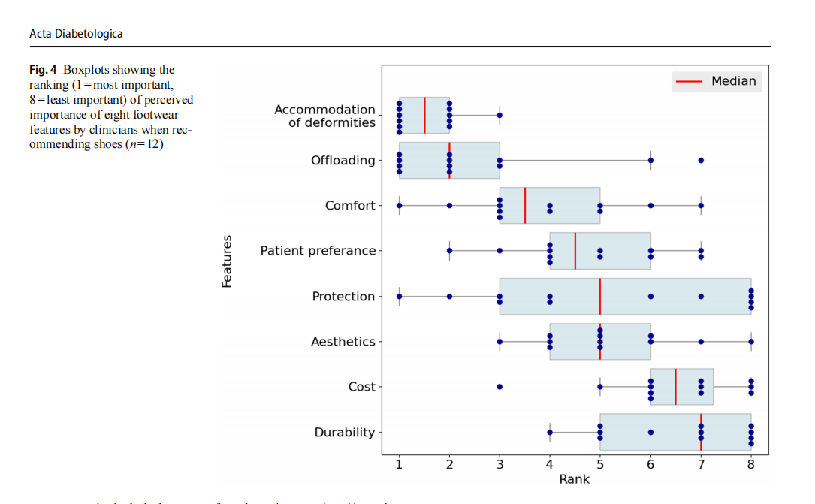Click the Durability feature label
Image resolution: width=815 pixels, height=504 pixels.
point(344,433)
